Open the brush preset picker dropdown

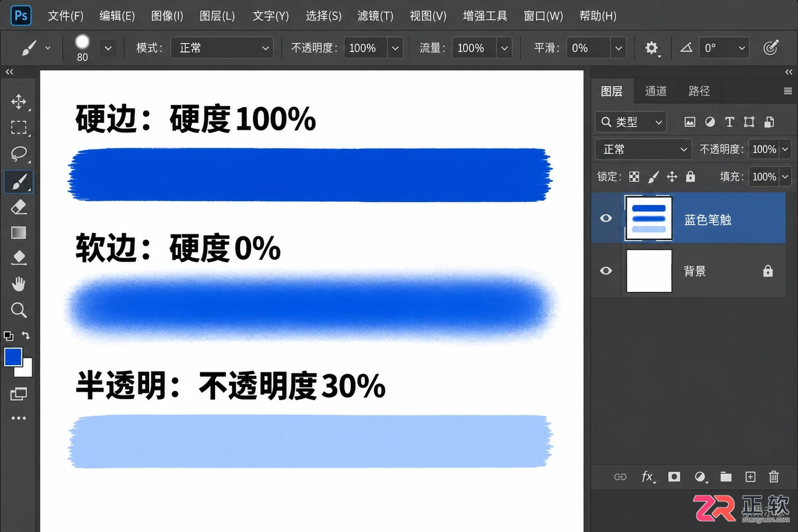108,48
